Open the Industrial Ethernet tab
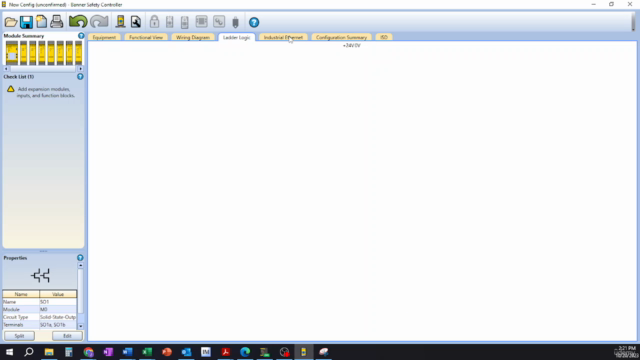 (283, 37)
